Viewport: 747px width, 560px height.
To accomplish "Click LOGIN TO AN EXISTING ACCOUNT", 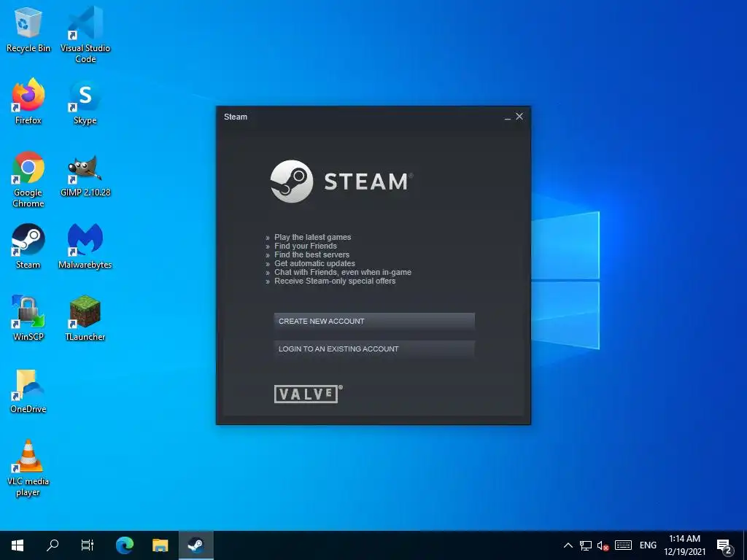I will [x=374, y=349].
